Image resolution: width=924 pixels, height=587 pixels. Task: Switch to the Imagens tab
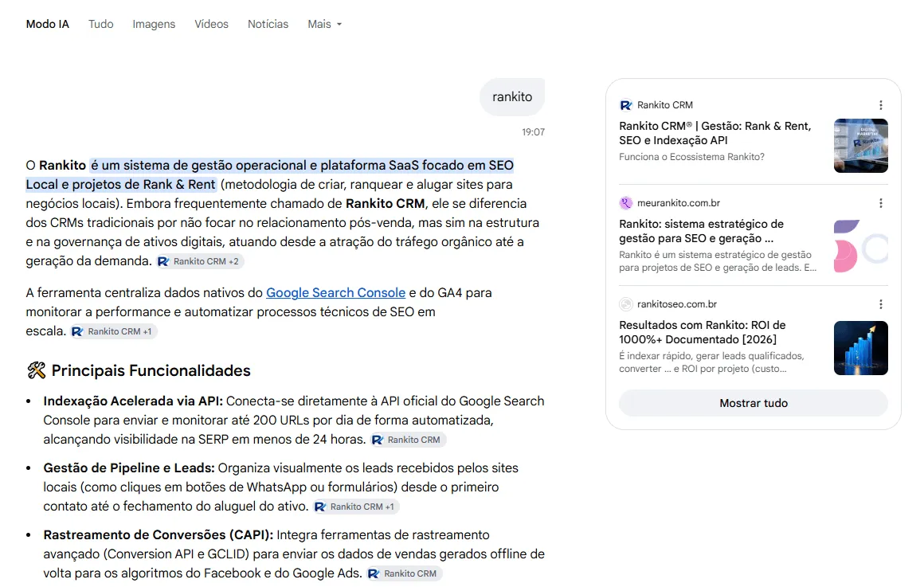pyautogui.click(x=154, y=24)
